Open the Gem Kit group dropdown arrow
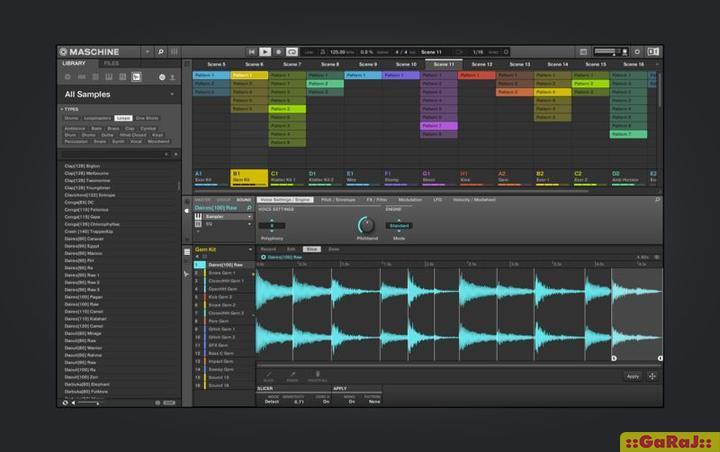The image size is (720, 452). 250,249
